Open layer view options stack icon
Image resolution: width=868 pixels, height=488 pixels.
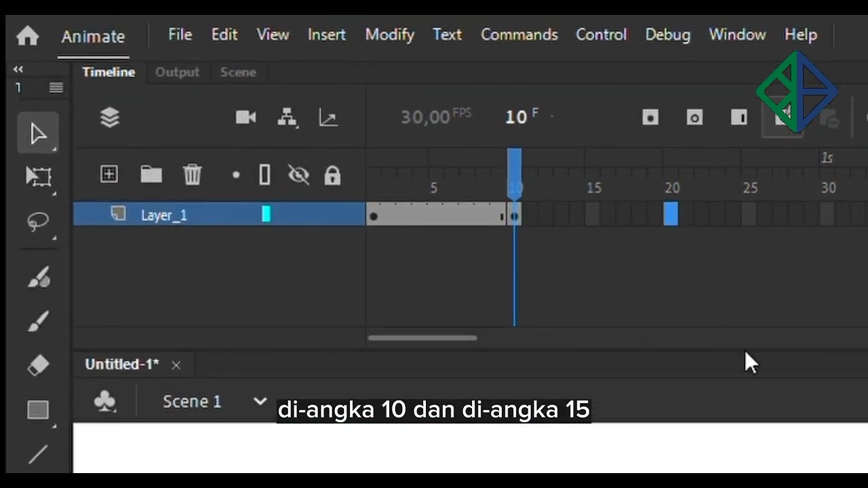tap(110, 118)
